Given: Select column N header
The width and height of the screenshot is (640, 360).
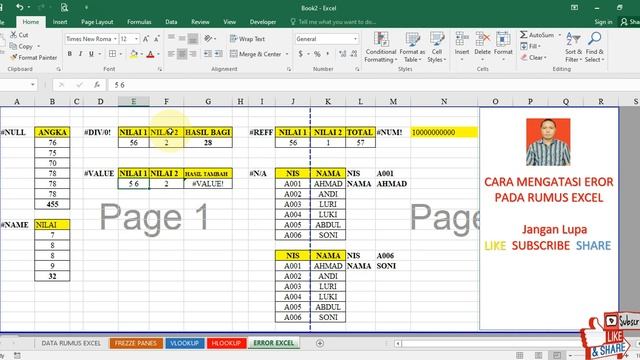Looking at the screenshot, I should (x=444, y=101).
